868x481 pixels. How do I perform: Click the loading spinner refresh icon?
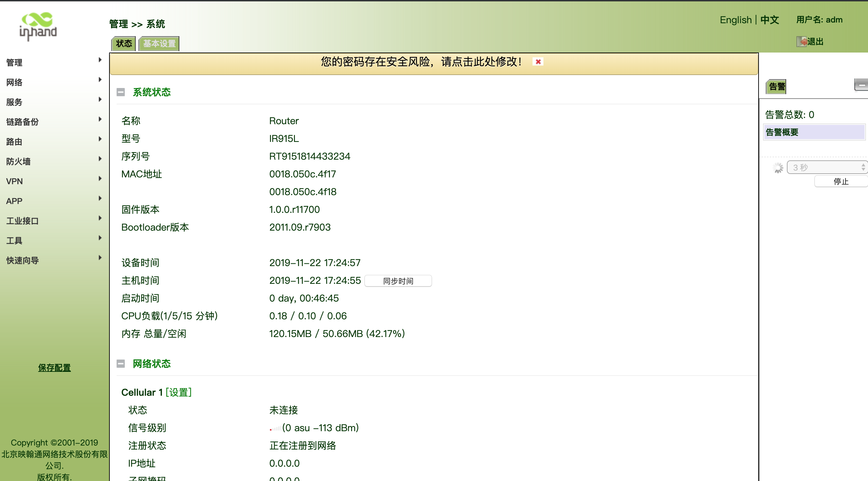[x=778, y=167]
